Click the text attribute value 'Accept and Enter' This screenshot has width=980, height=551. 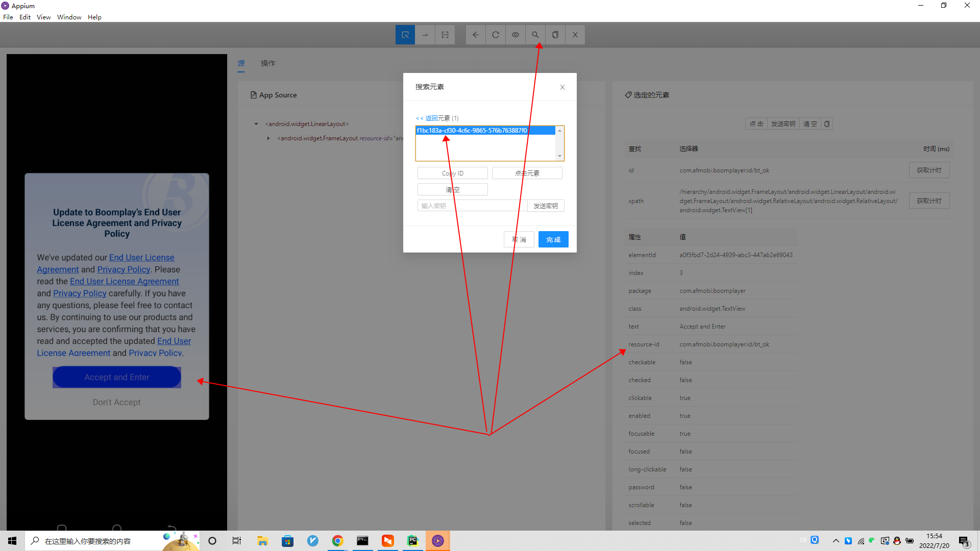point(702,327)
